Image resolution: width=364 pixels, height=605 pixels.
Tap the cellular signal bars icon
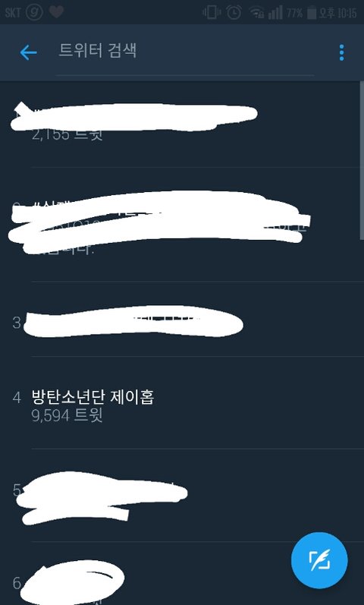click(x=275, y=12)
